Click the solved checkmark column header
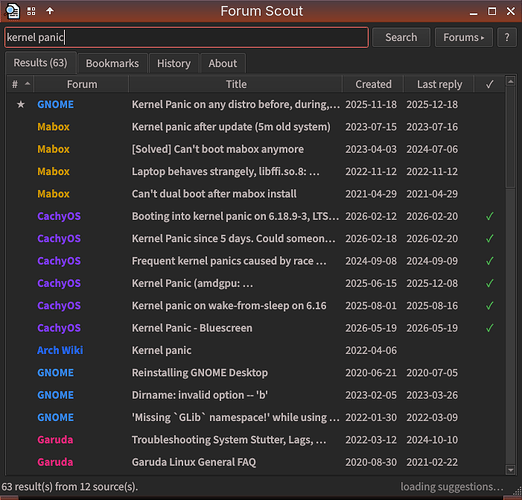Screen dimensions: 522x500 click(x=489, y=84)
